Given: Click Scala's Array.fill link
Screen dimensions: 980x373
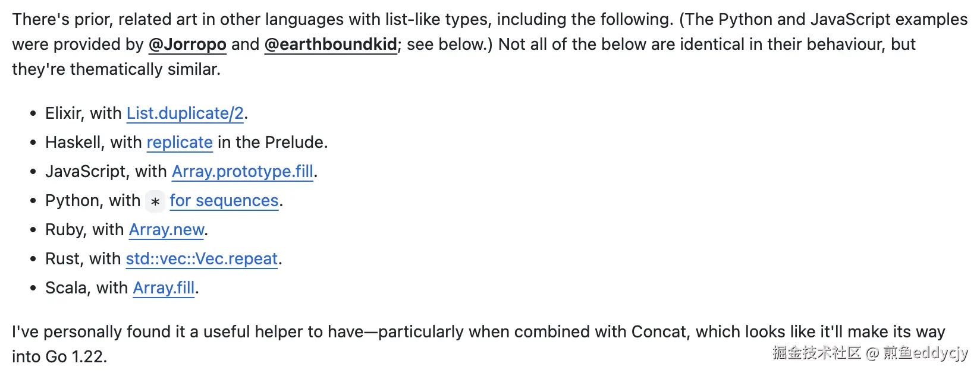Looking at the screenshot, I should point(164,288).
